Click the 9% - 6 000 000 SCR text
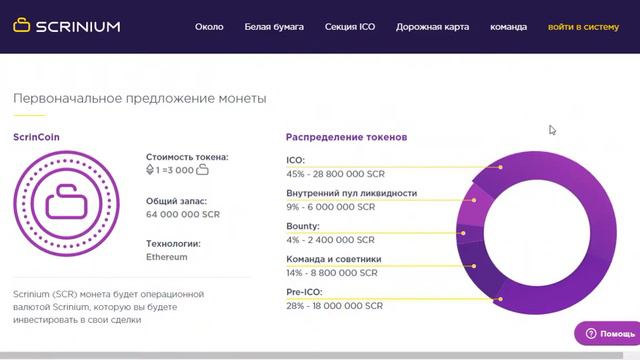The width and height of the screenshot is (640, 360). [x=331, y=207]
